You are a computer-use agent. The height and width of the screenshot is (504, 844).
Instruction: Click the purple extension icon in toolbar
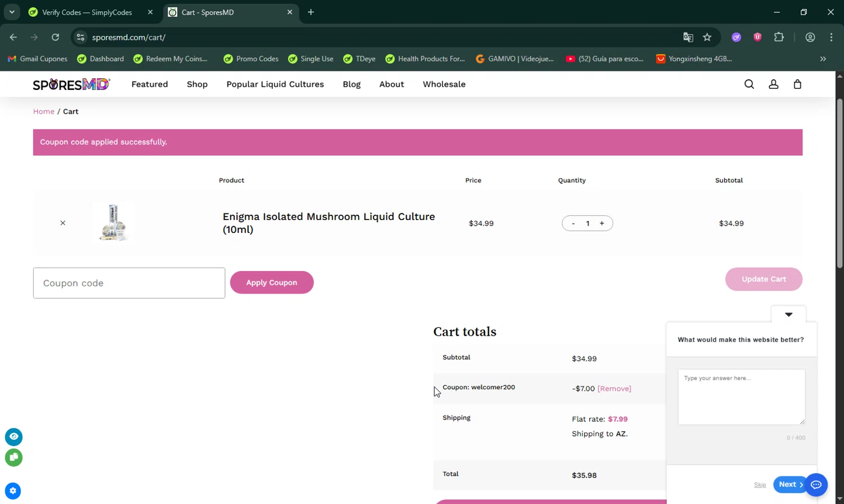tap(737, 37)
